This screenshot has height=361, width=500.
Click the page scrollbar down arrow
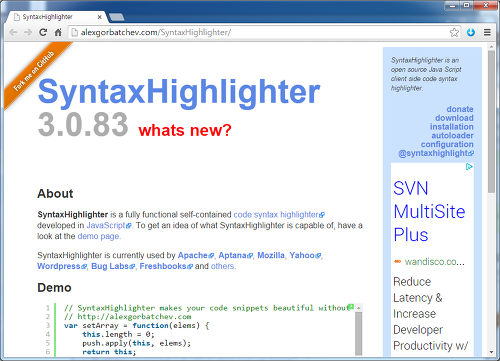[491, 352]
